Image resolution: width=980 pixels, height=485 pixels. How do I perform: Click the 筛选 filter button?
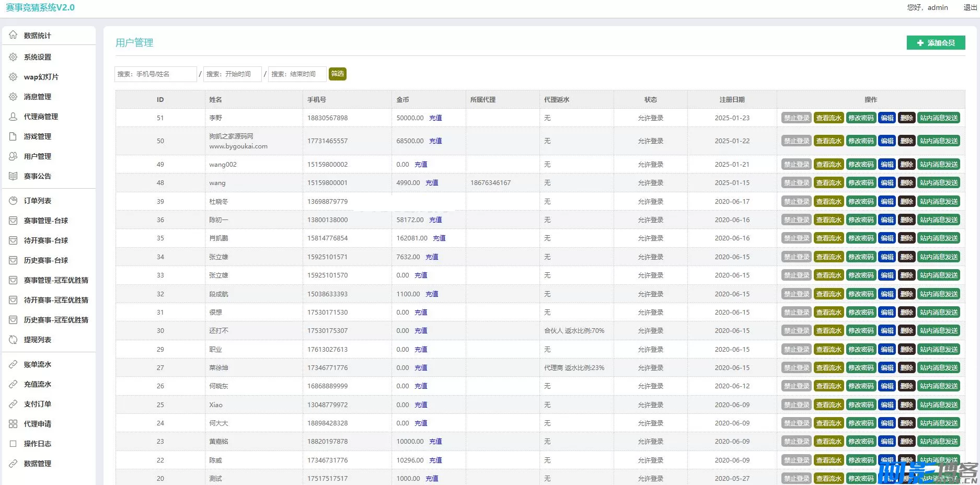point(338,74)
